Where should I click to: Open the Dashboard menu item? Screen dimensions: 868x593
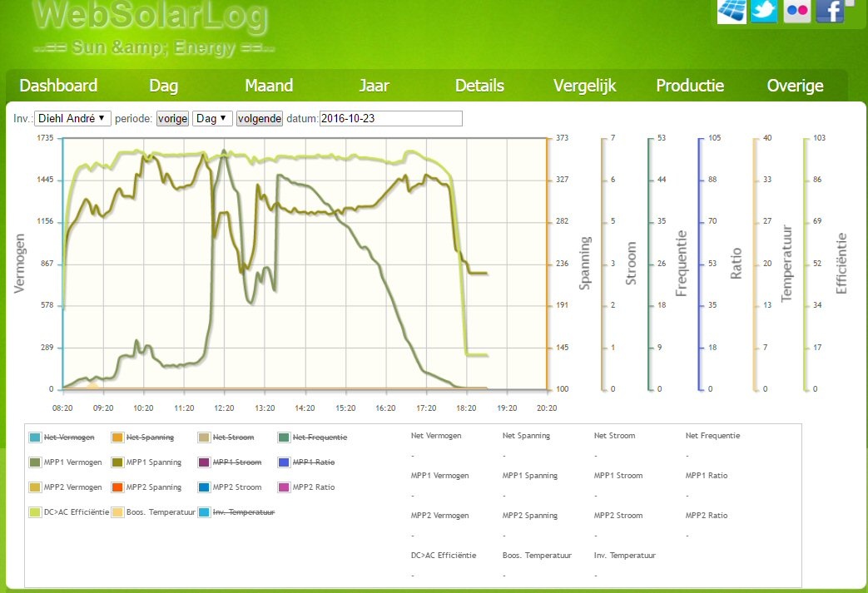(x=58, y=86)
